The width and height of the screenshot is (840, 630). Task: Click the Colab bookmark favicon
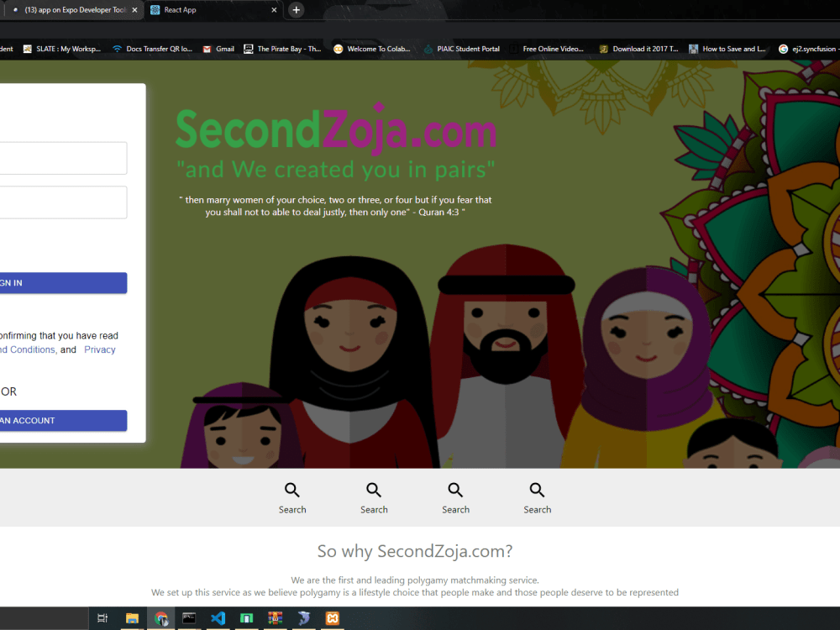click(338, 49)
